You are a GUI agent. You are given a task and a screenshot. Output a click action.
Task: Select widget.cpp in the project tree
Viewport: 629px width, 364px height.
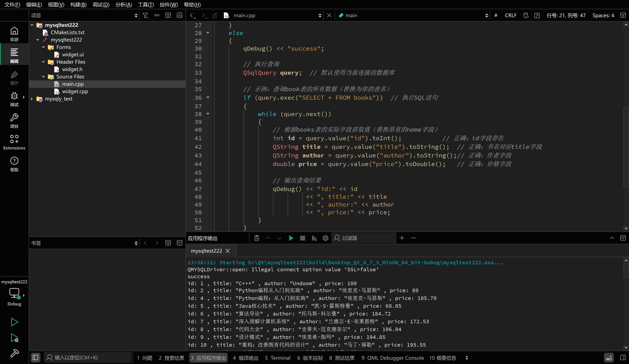click(75, 91)
